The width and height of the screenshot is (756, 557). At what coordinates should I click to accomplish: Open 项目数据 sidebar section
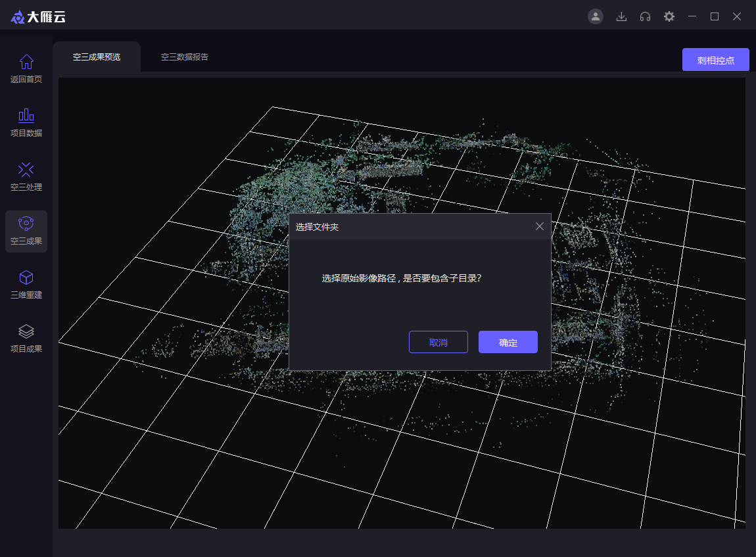pos(26,123)
